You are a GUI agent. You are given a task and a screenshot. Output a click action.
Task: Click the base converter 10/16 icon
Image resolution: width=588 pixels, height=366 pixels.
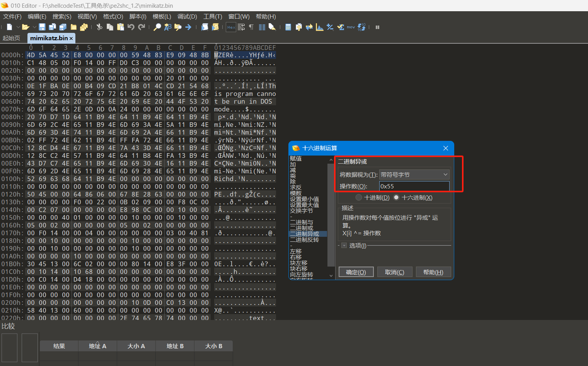361,27
